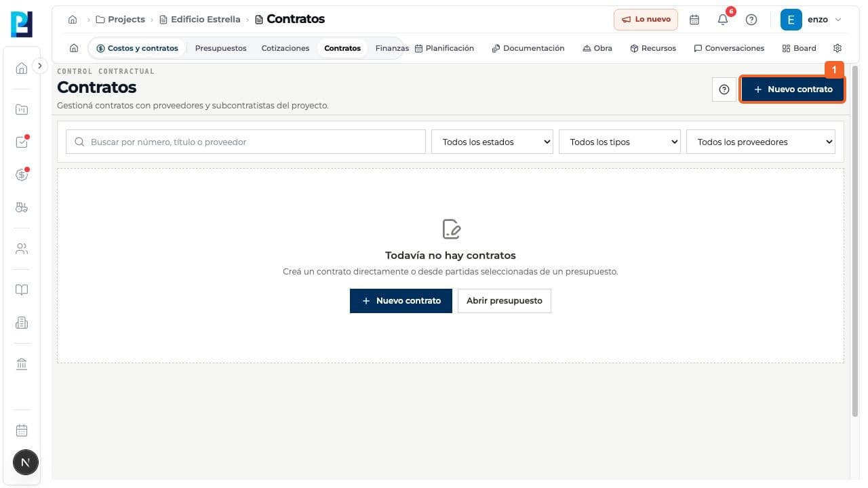The height and width of the screenshot is (488, 868).
Task: Open the calendar icon in the left sidebar
Action: click(22, 430)
